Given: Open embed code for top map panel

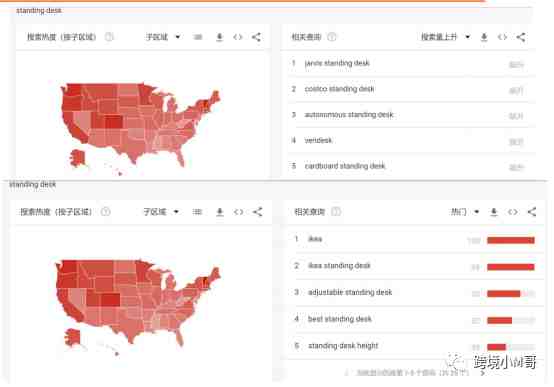Looking at the screenshot, I should tap(238, 37).
